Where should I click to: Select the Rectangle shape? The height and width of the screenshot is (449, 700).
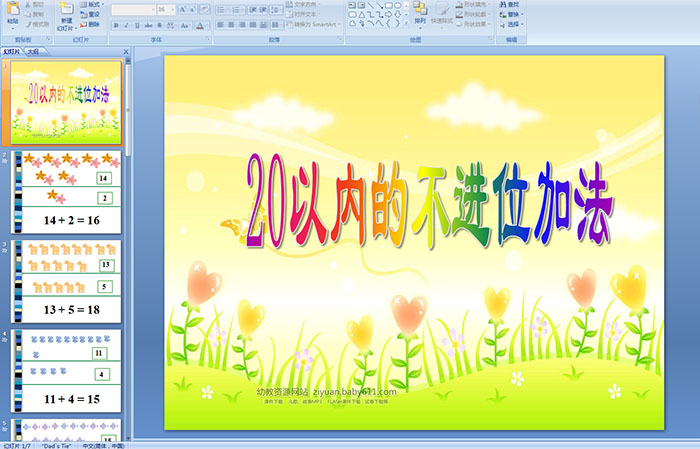(x=388, y=5)
